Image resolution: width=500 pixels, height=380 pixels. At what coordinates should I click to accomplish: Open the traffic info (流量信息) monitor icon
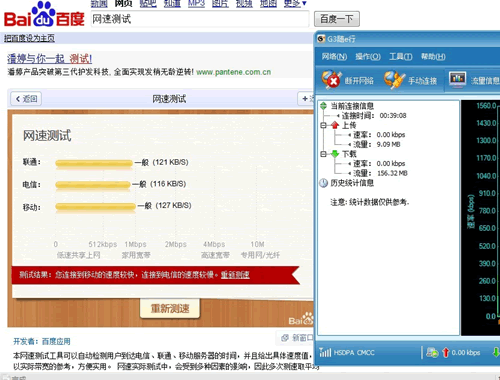point(457,79)
